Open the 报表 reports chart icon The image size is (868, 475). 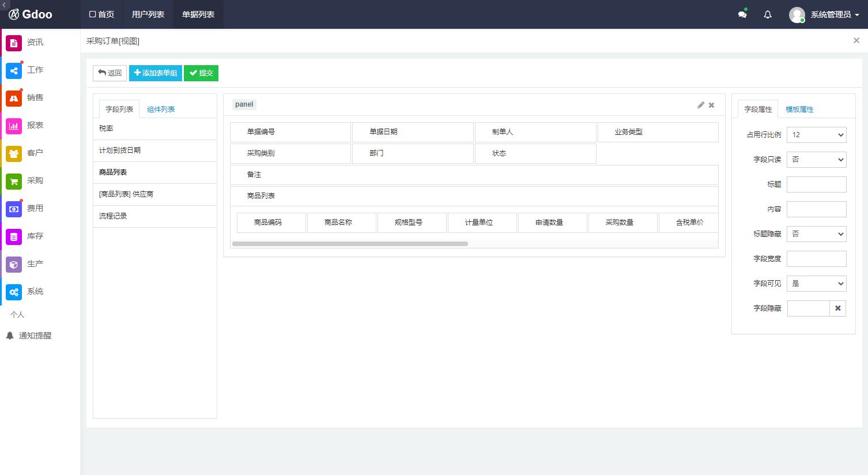(14, 126)
